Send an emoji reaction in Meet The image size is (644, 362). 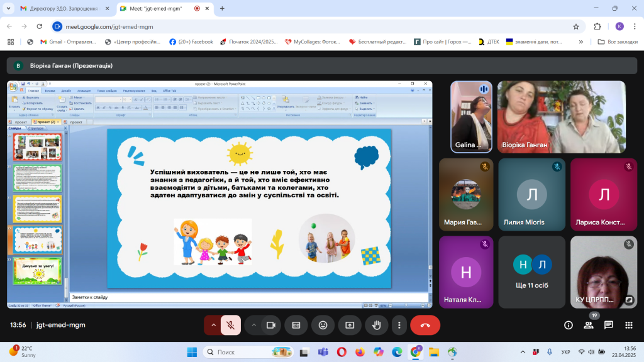pos(323,325)
